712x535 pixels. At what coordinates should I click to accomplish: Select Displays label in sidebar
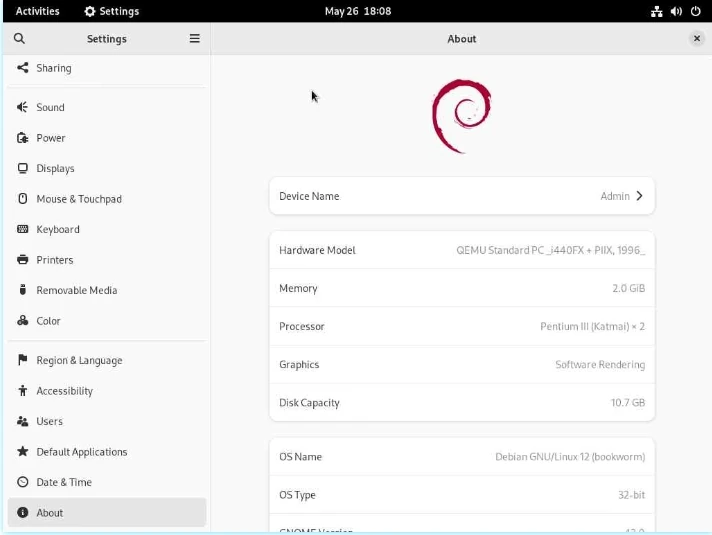point(55,168)
